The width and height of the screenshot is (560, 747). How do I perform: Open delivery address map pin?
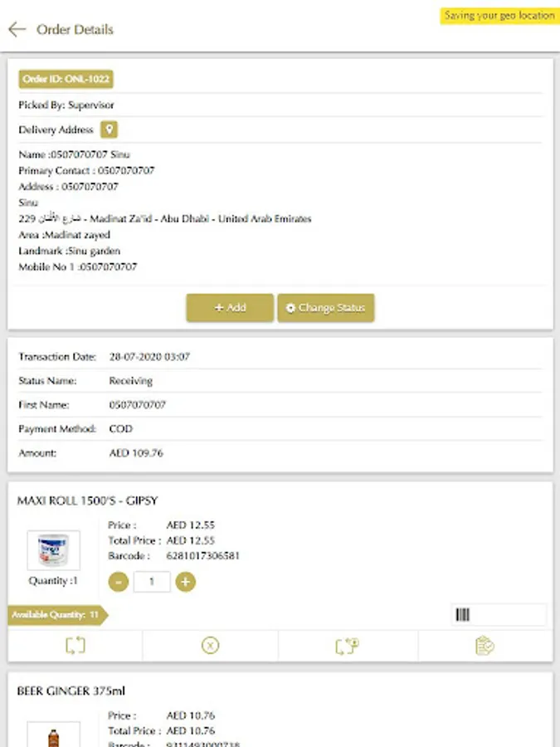pyautogui.click(x=109, y=129)
